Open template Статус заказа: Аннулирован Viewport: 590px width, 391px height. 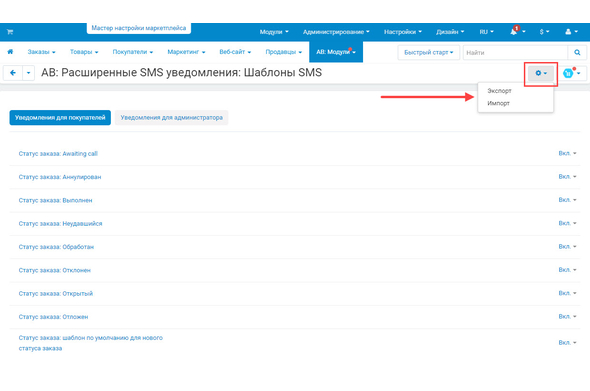[x=60, y=177]
